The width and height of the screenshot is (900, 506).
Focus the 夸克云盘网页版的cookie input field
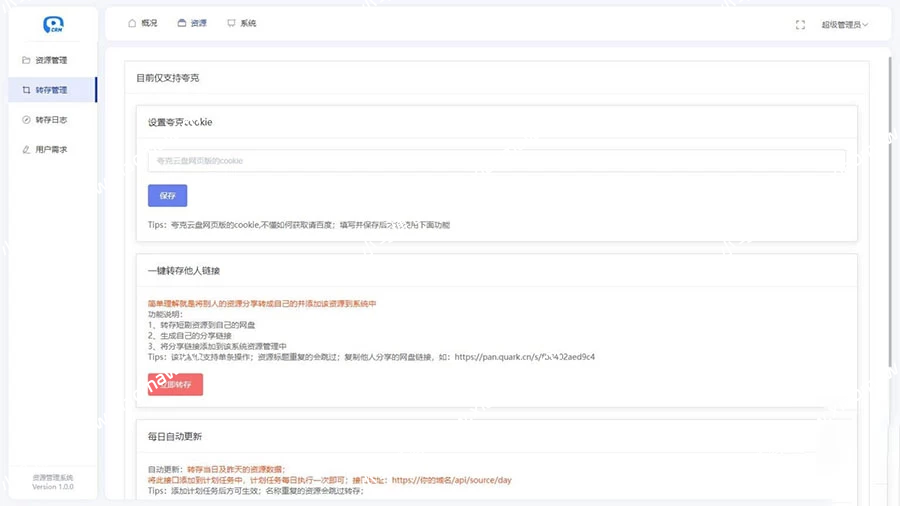pos(496,161)
